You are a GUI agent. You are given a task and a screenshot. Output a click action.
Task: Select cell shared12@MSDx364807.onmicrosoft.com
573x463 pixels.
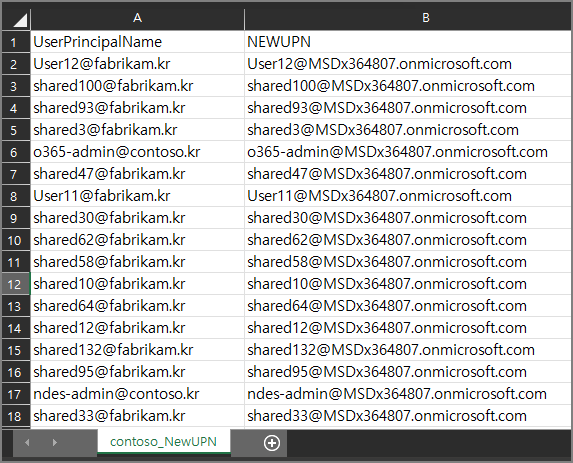tap(407, 328)
